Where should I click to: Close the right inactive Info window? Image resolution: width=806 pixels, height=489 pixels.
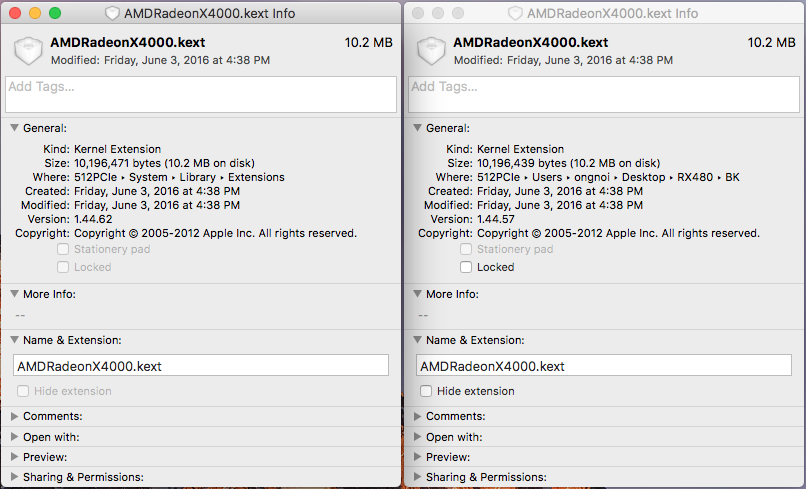click(418, 13)
